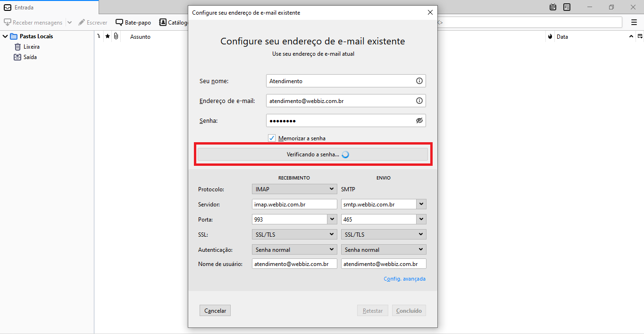
Task: Collapse the Pastas Locais folder tree
Action: (5, 36)
